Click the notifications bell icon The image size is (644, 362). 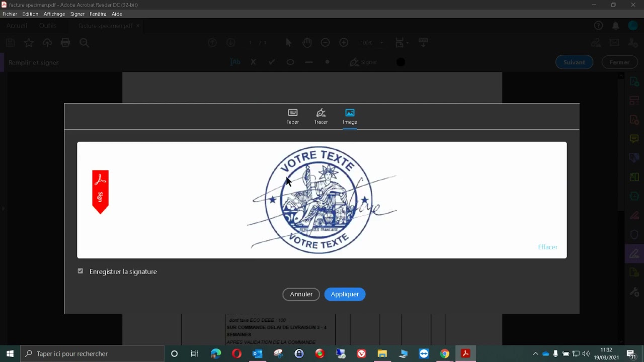pos(616,26)
